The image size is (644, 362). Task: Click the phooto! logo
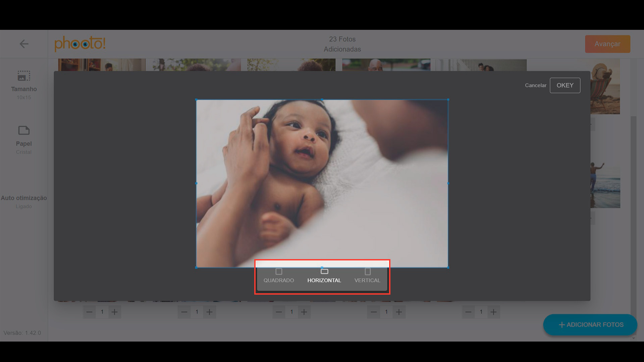point(80,44)
